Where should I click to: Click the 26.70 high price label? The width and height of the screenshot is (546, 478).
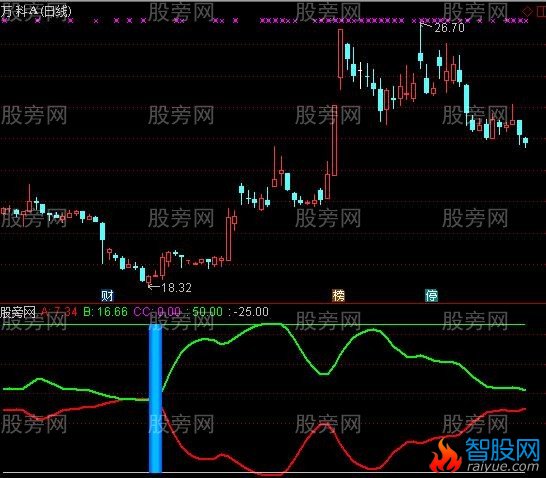point(449,28)
